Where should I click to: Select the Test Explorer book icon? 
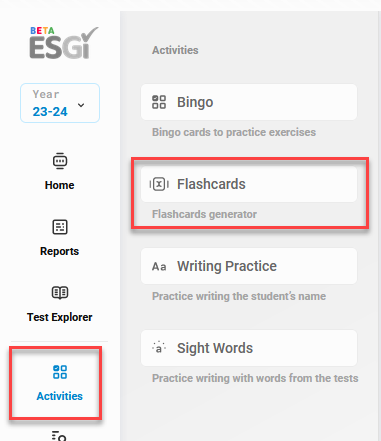60,293
